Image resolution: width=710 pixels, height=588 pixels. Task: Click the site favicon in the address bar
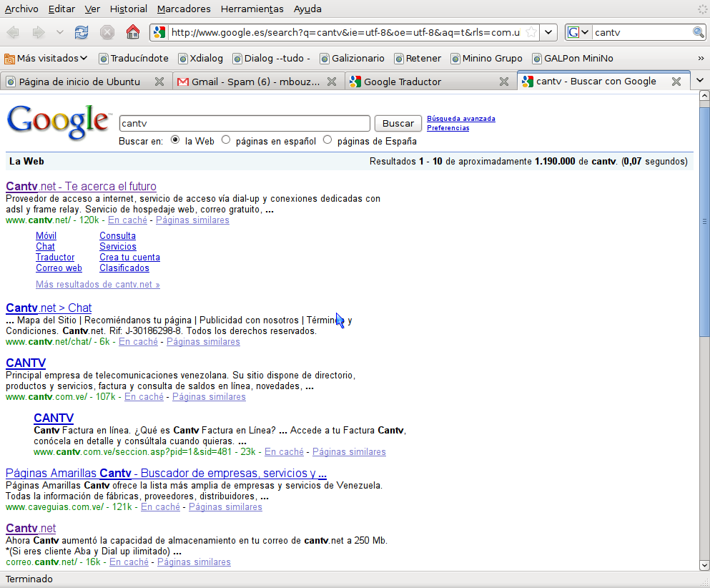tap(159, 32)
